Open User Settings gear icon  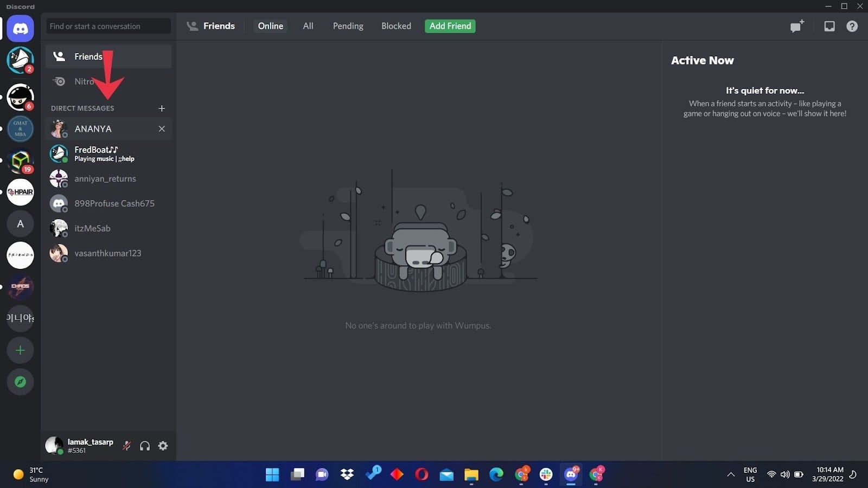point(163,446)
